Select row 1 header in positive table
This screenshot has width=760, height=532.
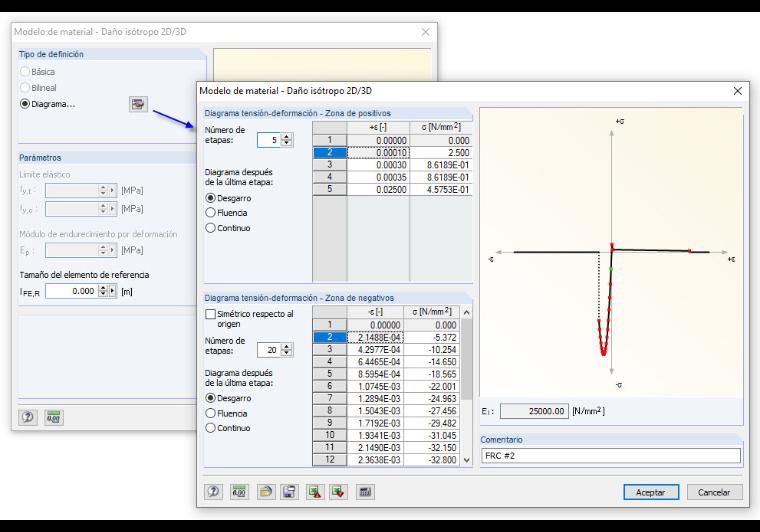[330, 140]
